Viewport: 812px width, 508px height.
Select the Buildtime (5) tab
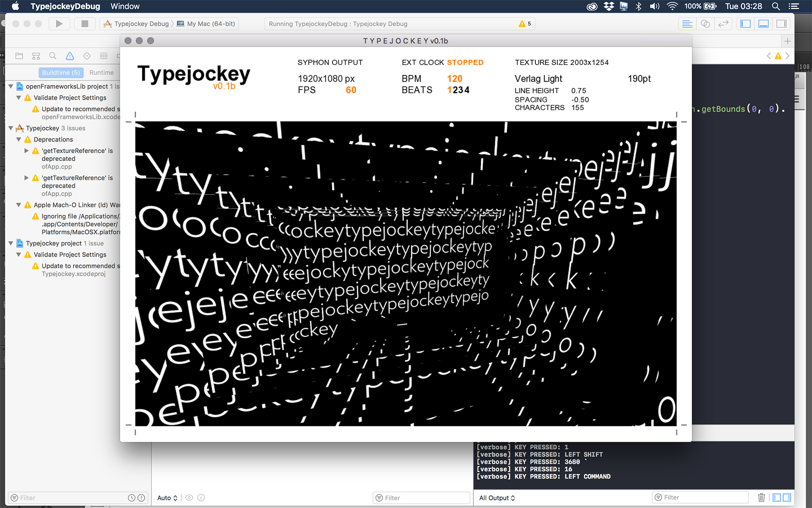coord(61,73)
